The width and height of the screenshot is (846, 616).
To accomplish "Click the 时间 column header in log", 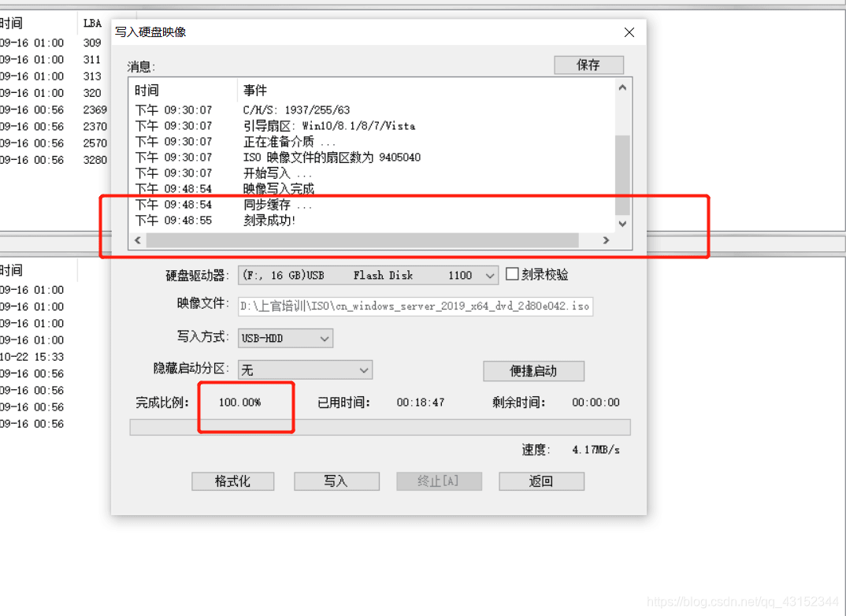I will [183, 90].
